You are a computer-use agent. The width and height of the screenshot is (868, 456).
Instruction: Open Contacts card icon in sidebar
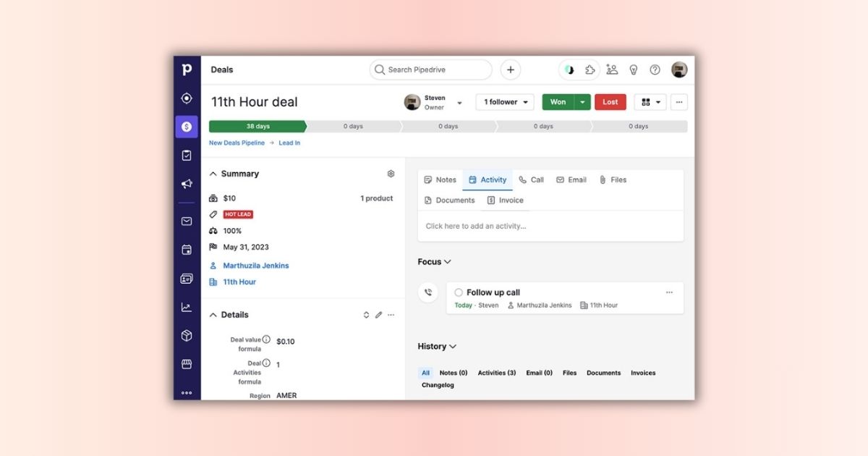pos(187,279)
